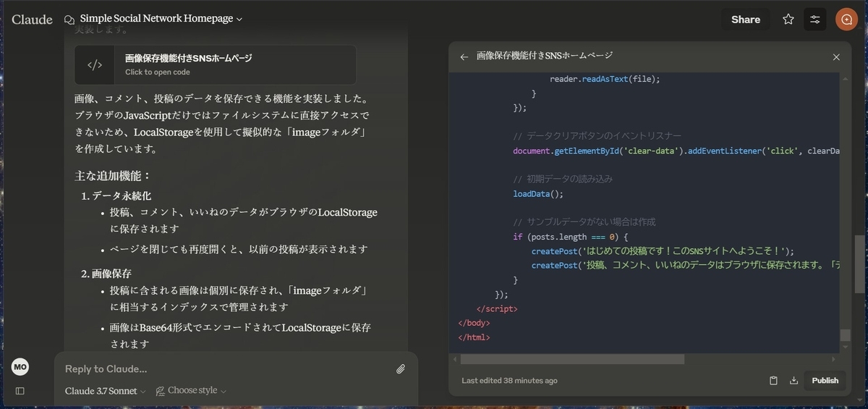
Task: Open the Claude logo home link
Action: pos(32,20)
